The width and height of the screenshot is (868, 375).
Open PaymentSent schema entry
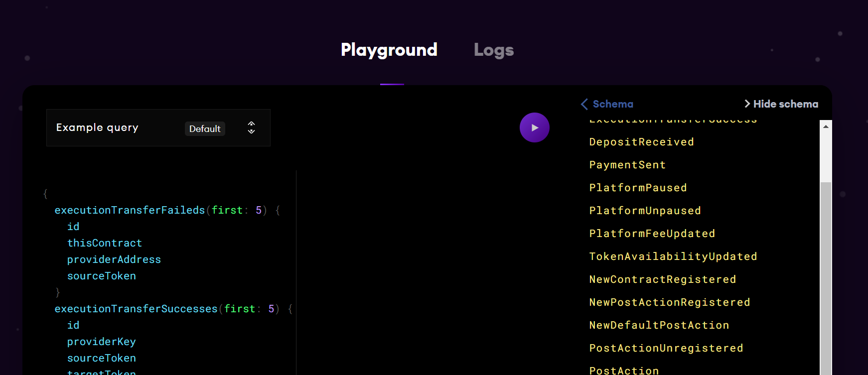[x=627, y=165]
